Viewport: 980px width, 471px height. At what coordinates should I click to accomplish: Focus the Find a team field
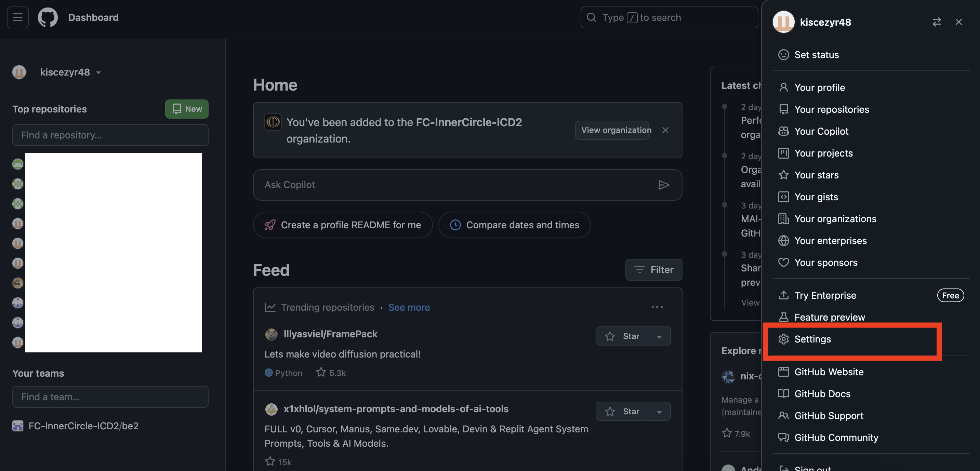(110, 397)
